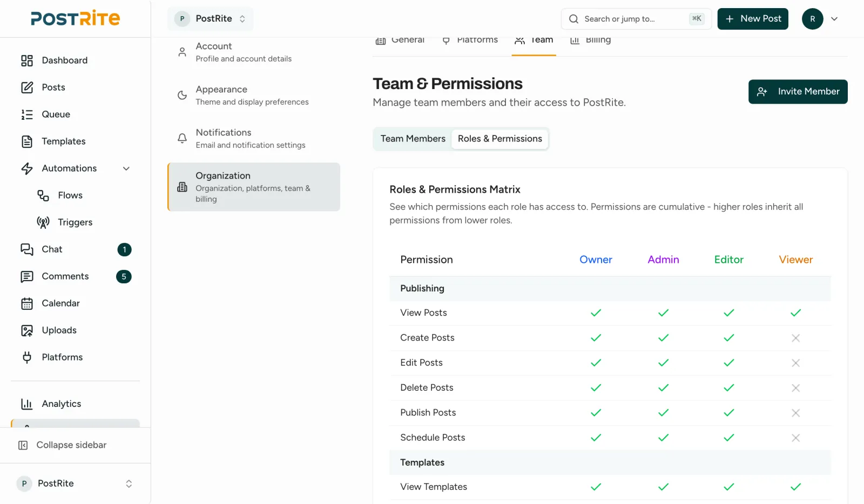Open the Organization settings section
Viewport: 864px width, 504px height.
254,187
